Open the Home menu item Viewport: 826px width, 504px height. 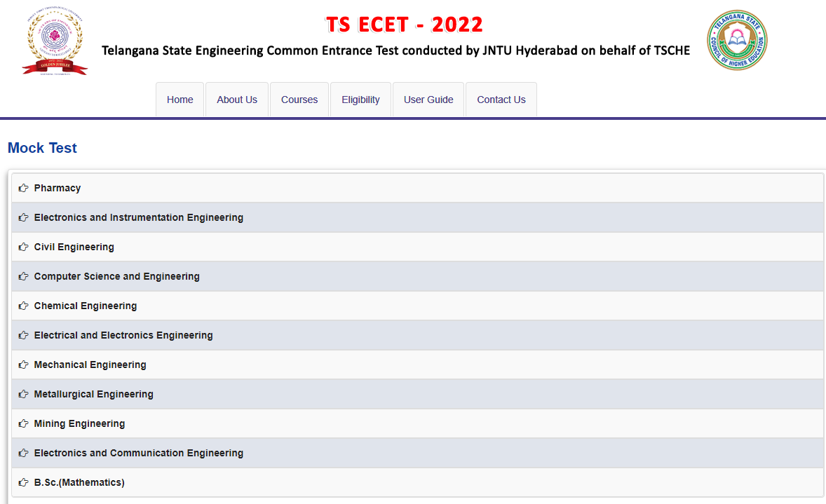pos(180,99)
